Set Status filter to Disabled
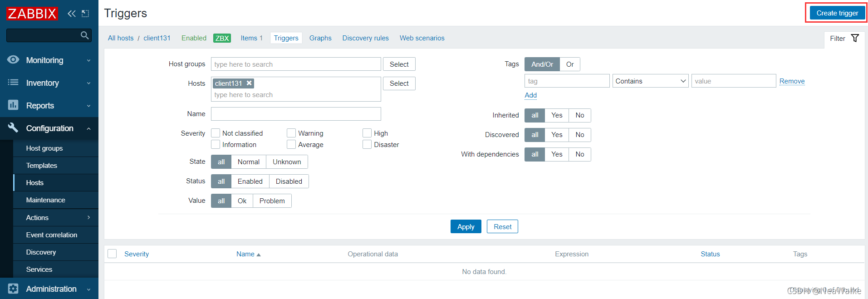Image resolution: width=868 pixels, height=299 pixels. (289, 181)
